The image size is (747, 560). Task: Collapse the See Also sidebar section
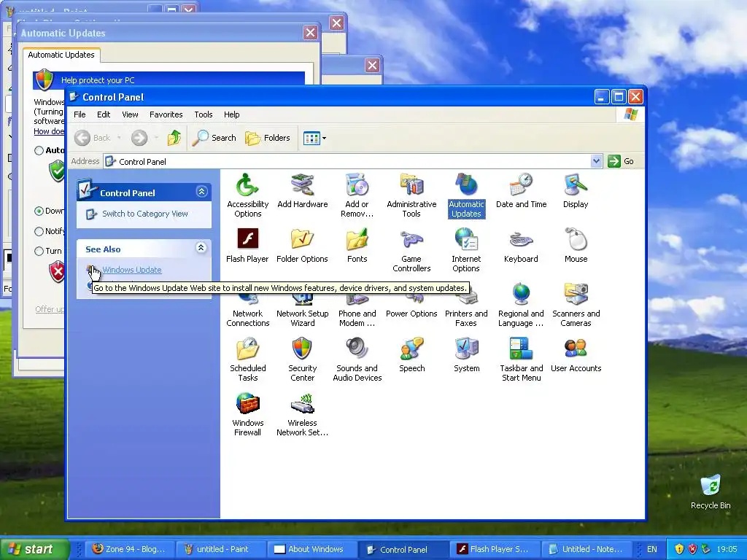coord(201,248)
